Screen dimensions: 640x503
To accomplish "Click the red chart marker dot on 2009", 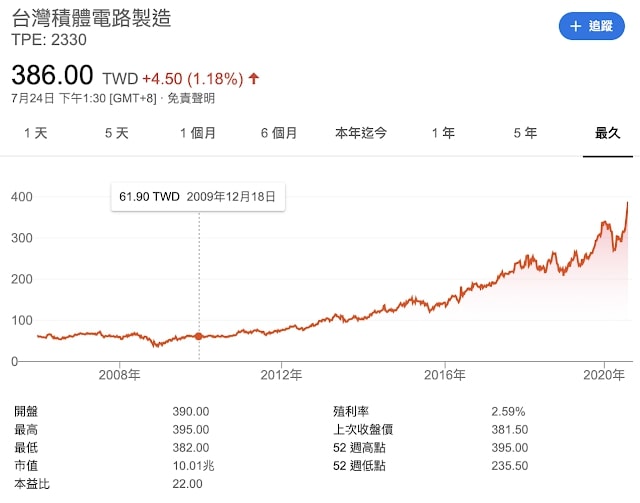I will [x=199, y=336].
